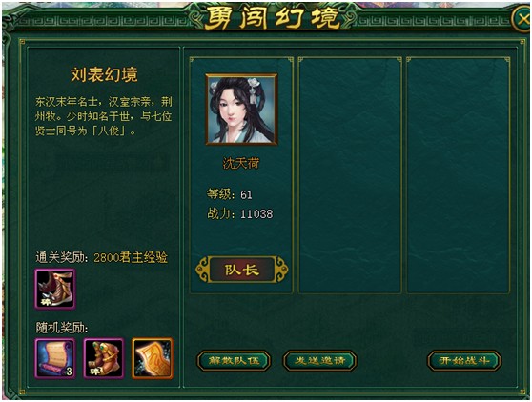Click the clearance reward boot fragment icon
The width and height of the screenshot is (532, 402).
[55, 290]
